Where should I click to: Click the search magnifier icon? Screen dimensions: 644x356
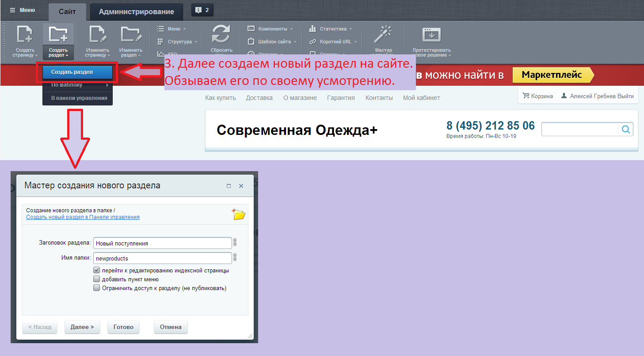pos(626,129)
